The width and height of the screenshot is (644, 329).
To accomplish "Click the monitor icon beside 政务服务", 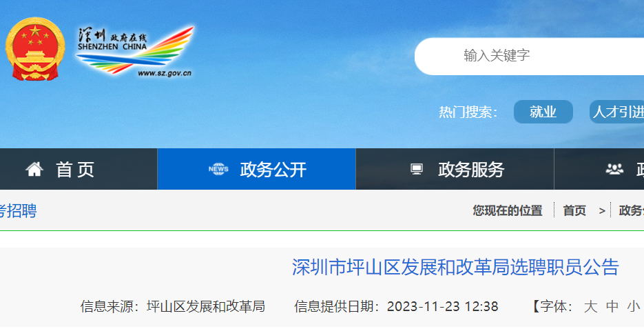I will (x=417, y=169).
